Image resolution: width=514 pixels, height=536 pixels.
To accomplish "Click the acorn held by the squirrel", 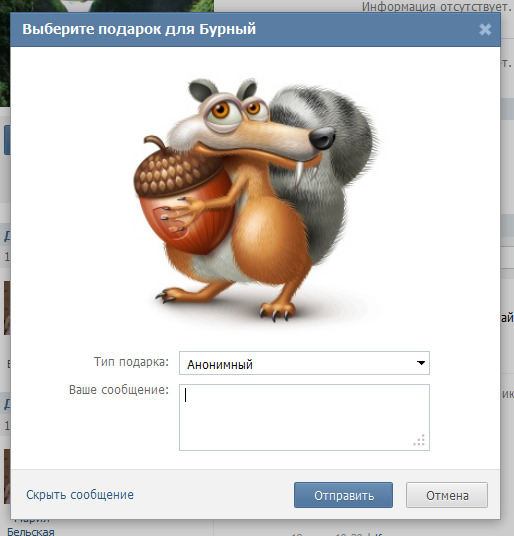I will 180,196.
